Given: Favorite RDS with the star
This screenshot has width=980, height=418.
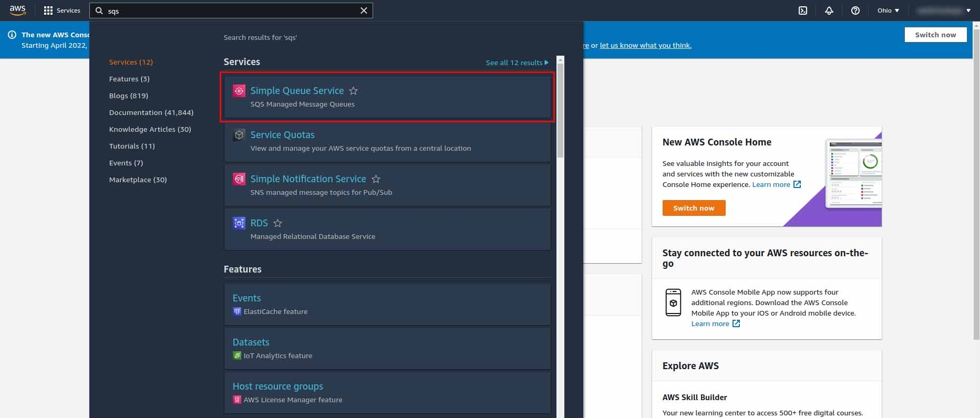Looking at the screenshot, I should pyautogui.click(x=278, y=223).
